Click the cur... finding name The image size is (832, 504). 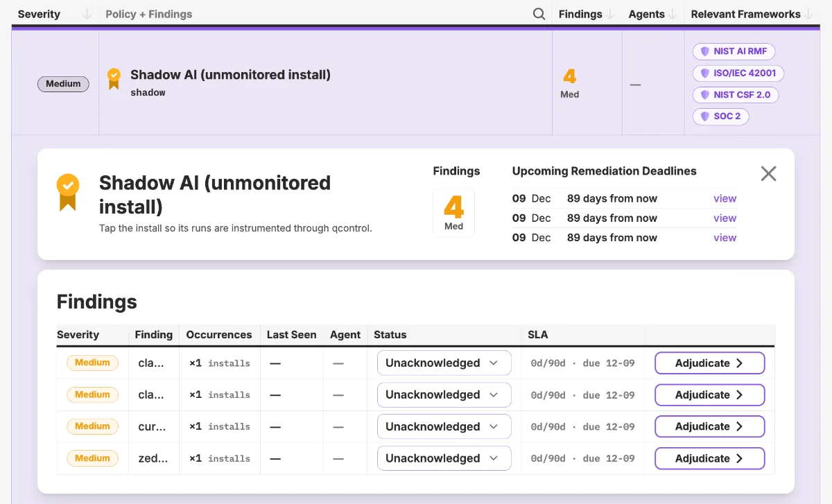pyautogui.click(x=151, y=426)
